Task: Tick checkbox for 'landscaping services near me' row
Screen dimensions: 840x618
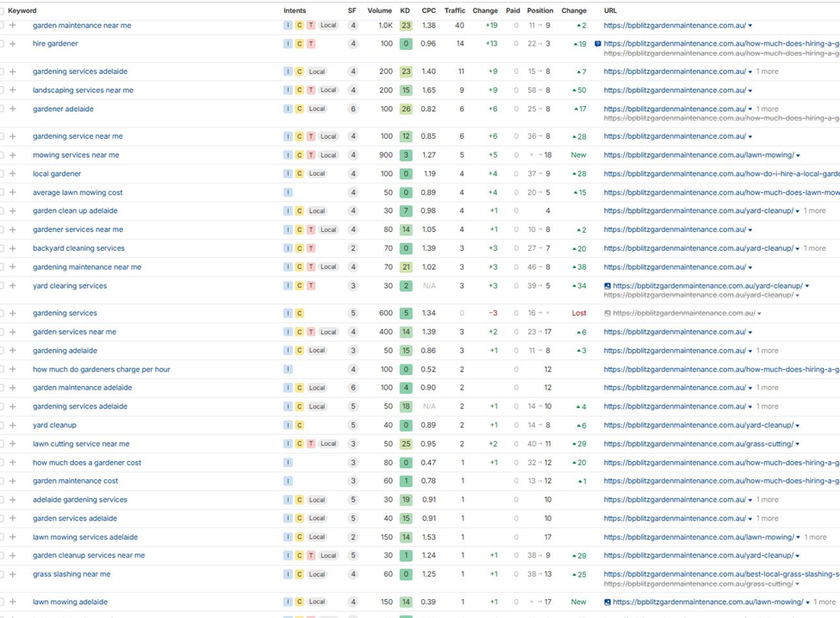Action: tap(2, 91)
